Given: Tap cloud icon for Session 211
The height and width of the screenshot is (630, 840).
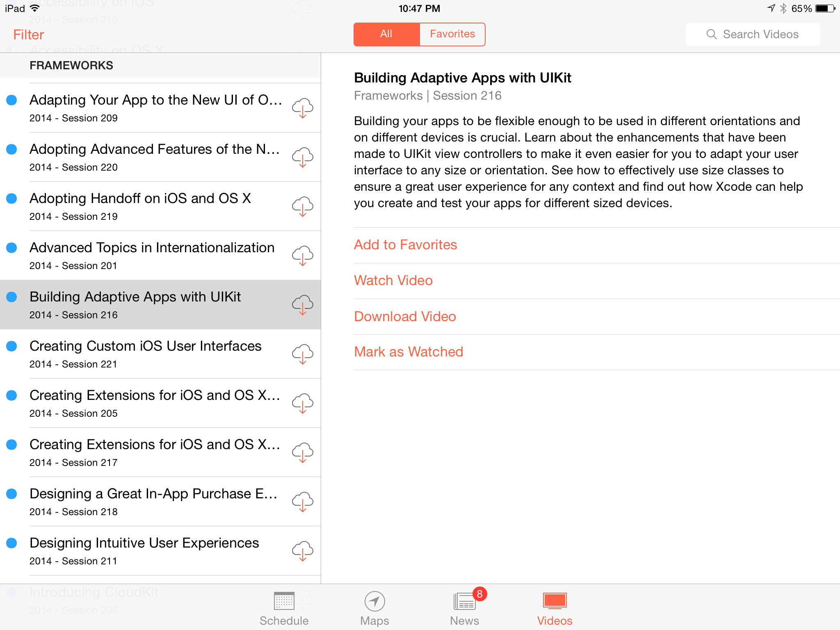Looking at the screenshot, I should (x=303, y=551).
